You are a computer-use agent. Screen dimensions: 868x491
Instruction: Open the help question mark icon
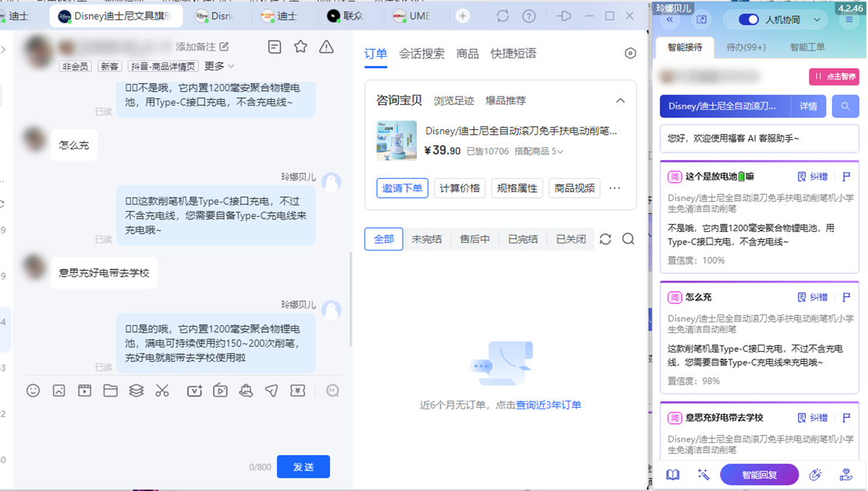click(529, 16)
